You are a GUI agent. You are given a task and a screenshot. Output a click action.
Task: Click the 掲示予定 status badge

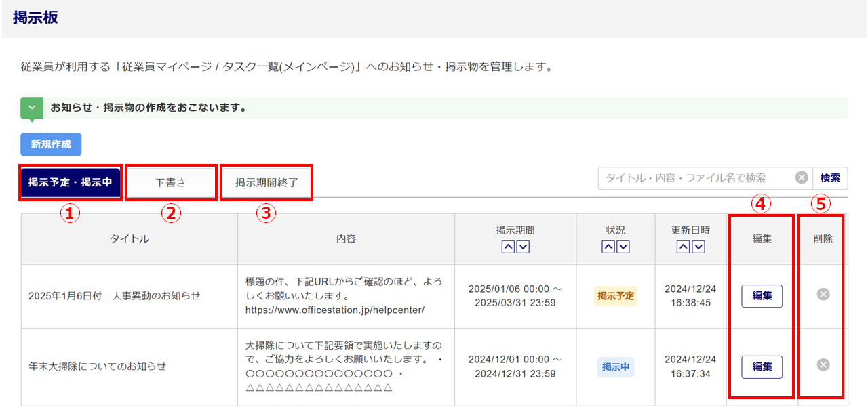616,296
